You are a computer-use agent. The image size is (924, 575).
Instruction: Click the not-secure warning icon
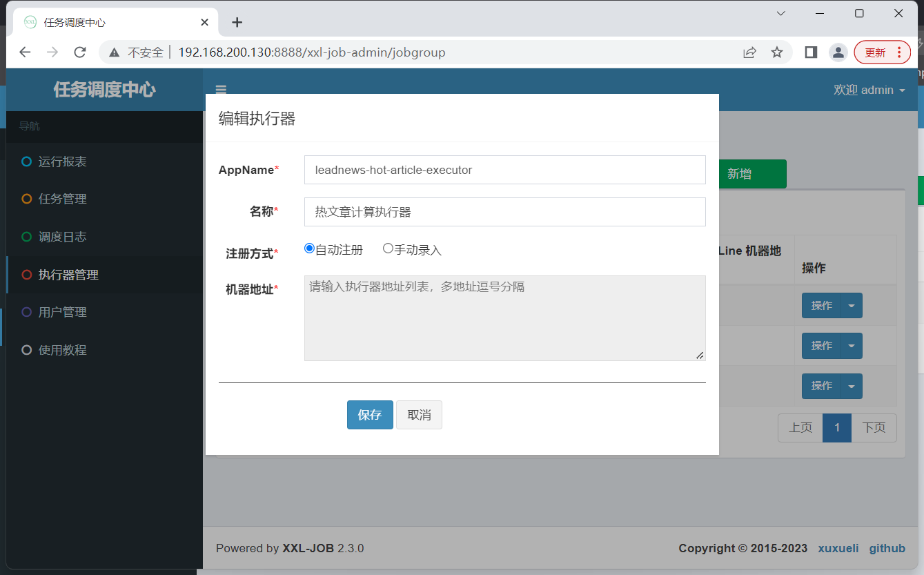click(x=115, y=52)
